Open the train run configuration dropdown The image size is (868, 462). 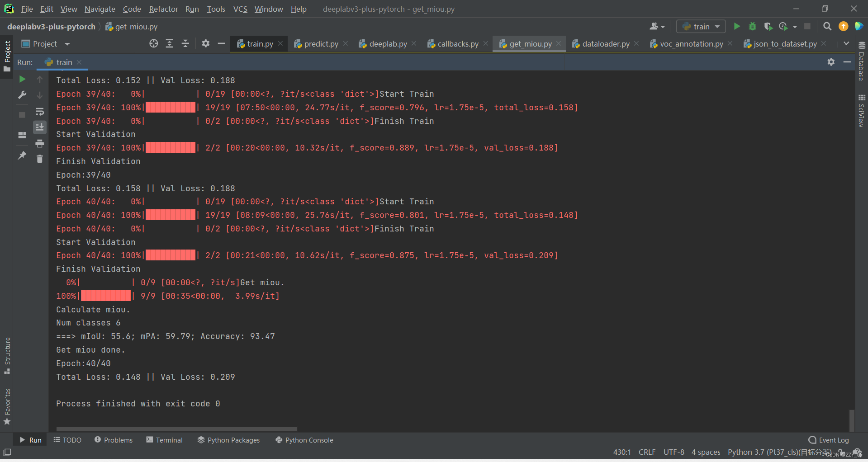pyautogui.click(x=701, y=26)
